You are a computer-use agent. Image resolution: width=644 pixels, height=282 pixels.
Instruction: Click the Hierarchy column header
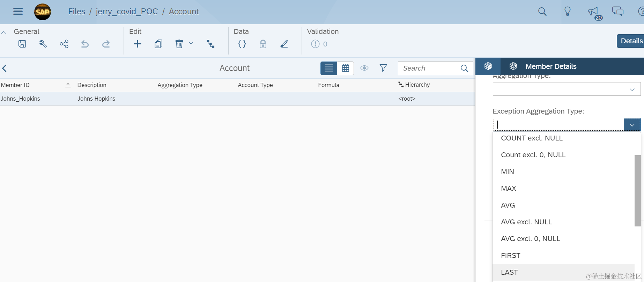[414, 85]
